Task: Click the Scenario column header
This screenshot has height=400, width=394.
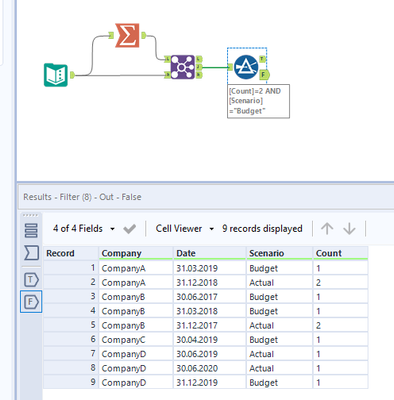Action: [x=279, y=253]
